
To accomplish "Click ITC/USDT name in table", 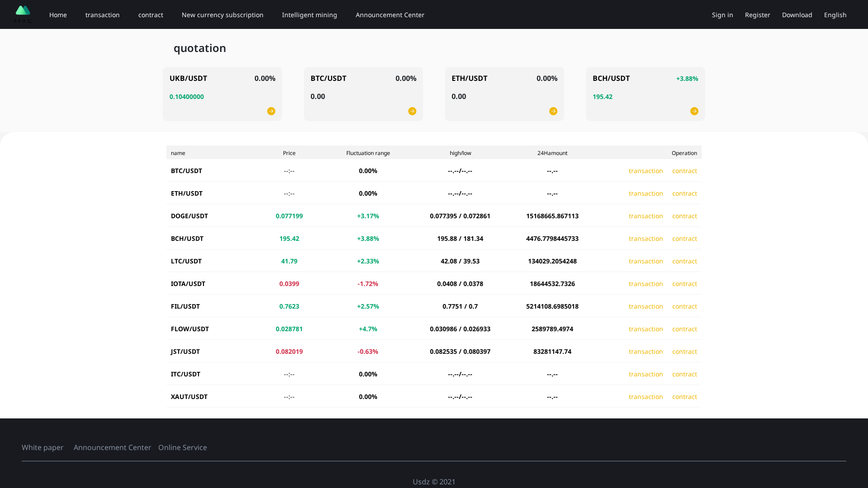I will pyautogui.click(x=185, y=374).
